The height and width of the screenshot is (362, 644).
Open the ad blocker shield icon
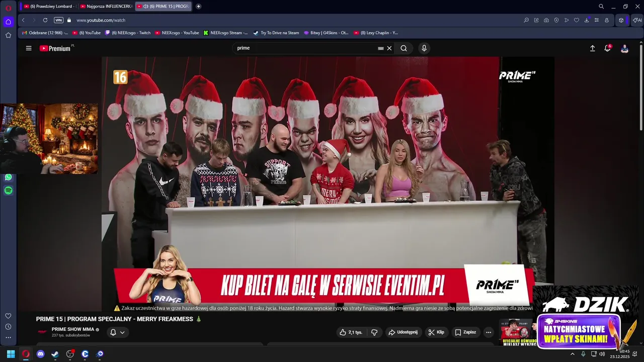(556, 20)
